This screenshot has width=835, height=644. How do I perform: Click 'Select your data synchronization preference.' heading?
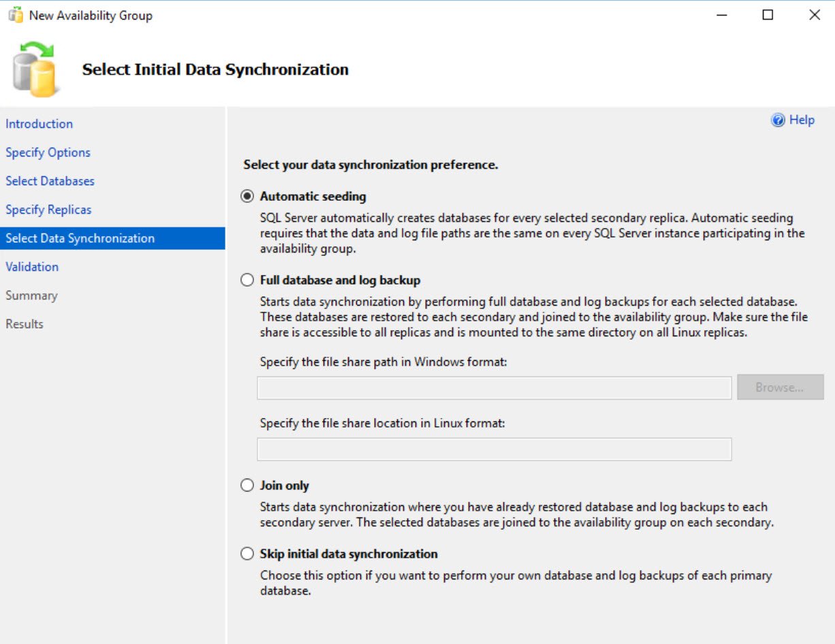coord(371,165)
